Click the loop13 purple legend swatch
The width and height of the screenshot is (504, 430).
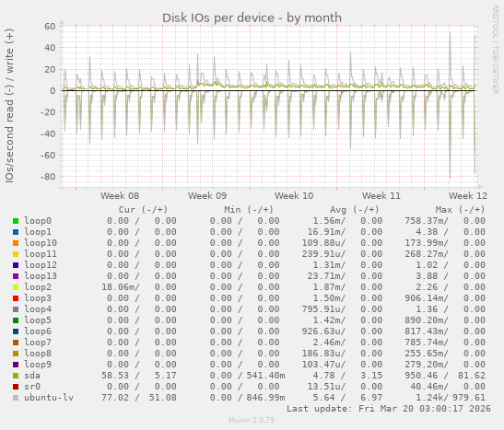coord(16,276)
